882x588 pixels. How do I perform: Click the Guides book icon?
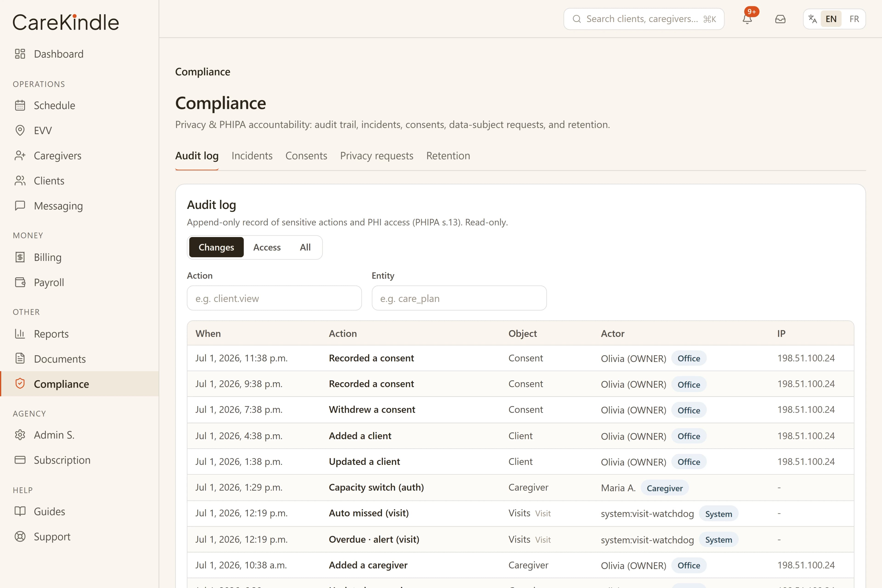coord(20,511)
